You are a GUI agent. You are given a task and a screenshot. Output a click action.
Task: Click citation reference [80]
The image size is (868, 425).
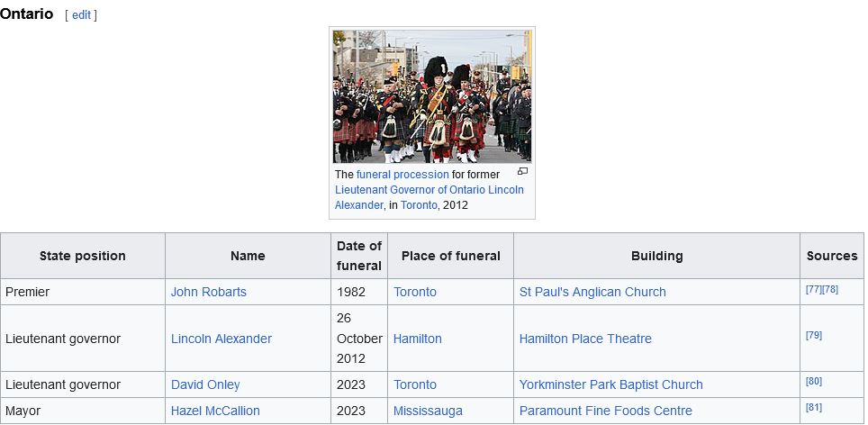click(x=813, y=381)
